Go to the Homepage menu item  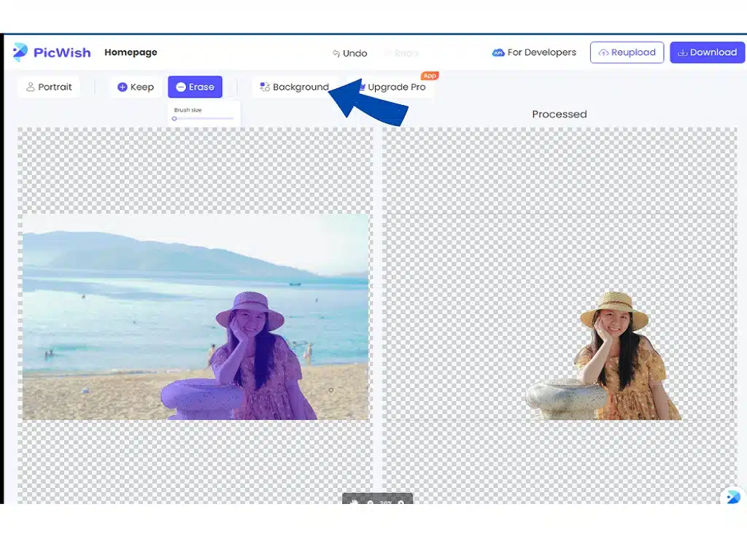pyautogui.click(x=131, y=52)
